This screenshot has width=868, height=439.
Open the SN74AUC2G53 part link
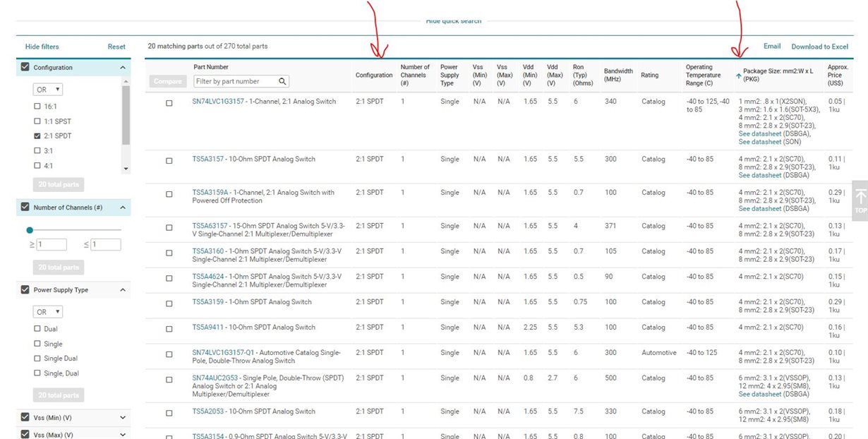(216, 378)
